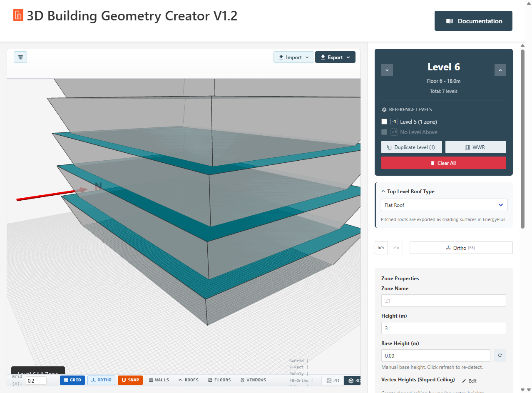Image resolution: width=532 pixels, height=393 pixels.
Task: Click the orange building logo icon
Action: [18, 15]
